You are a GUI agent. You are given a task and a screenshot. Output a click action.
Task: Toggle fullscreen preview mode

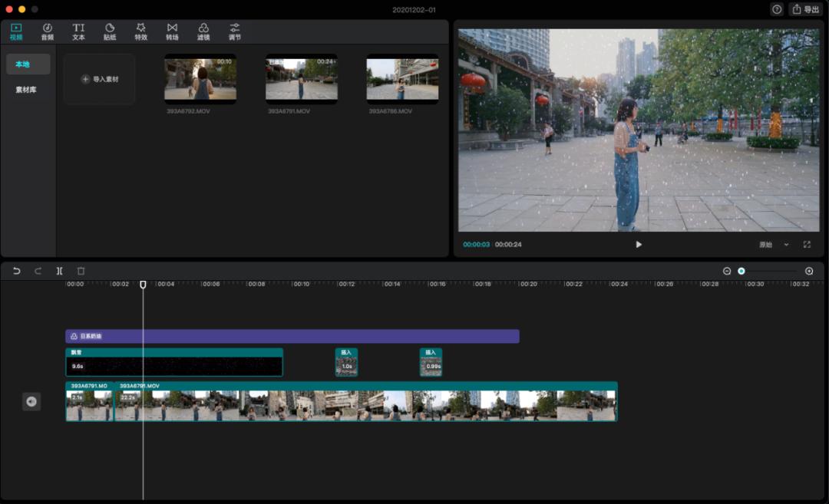(x=807, y=245)
